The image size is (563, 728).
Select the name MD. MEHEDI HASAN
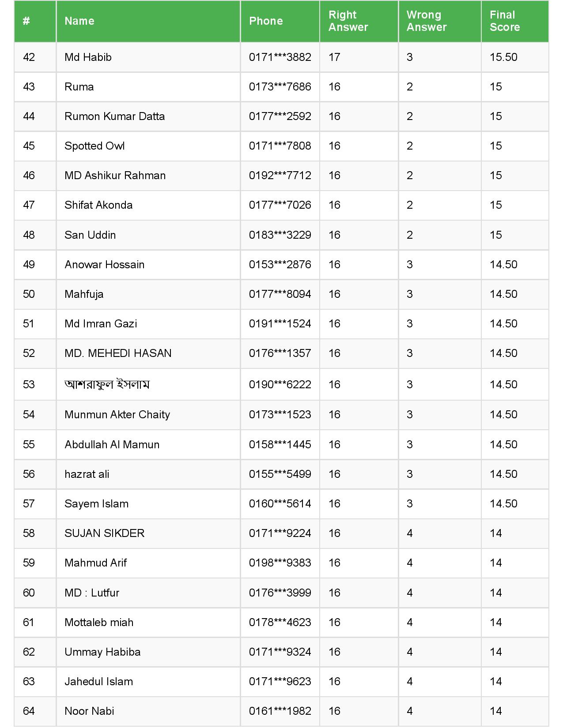point(118,353)
